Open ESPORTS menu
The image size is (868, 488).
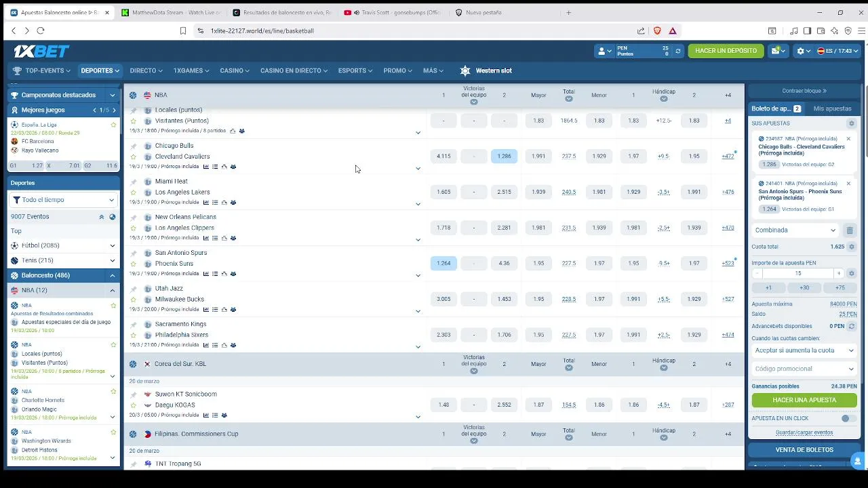[x=355, y=70]
